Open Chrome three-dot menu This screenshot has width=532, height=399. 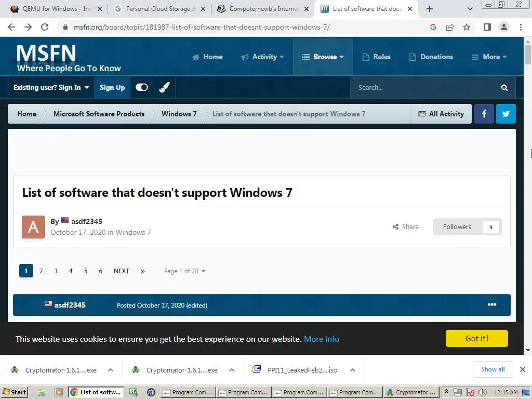pos(521,27)
